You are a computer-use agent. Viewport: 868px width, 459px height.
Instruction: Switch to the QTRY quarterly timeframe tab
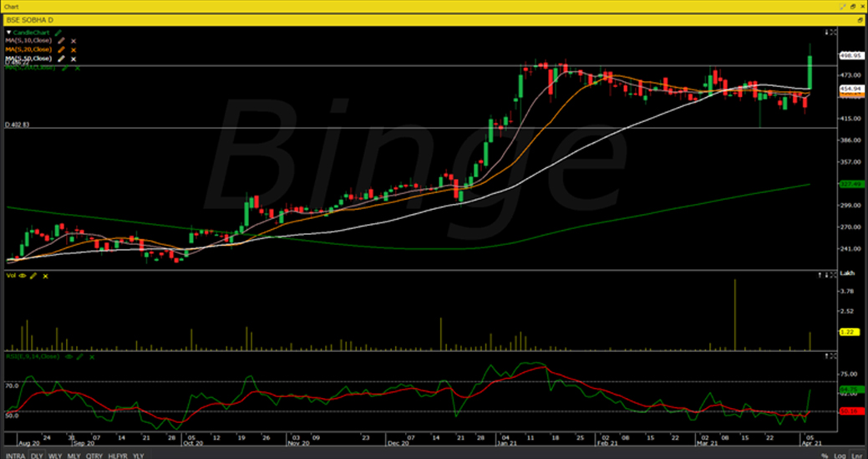[94, 455]
